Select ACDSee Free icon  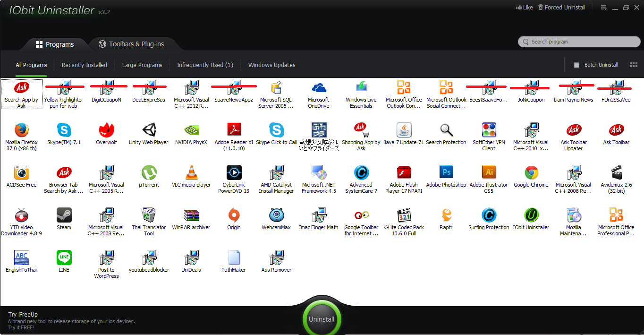pyautogui.click(x=21, y=172)
